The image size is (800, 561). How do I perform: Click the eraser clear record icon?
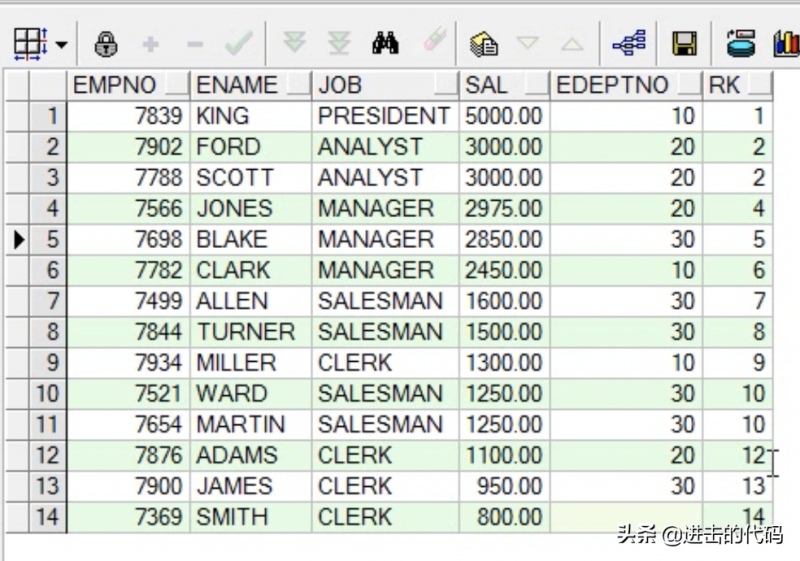point(435,39)
